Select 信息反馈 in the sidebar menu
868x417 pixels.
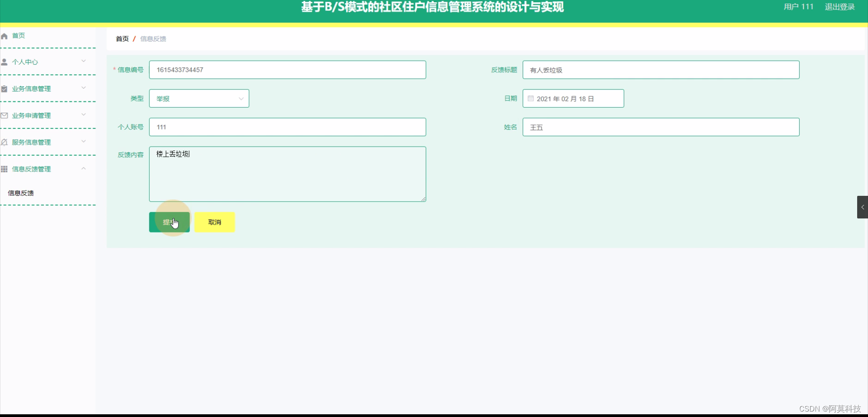pos(21,193)
